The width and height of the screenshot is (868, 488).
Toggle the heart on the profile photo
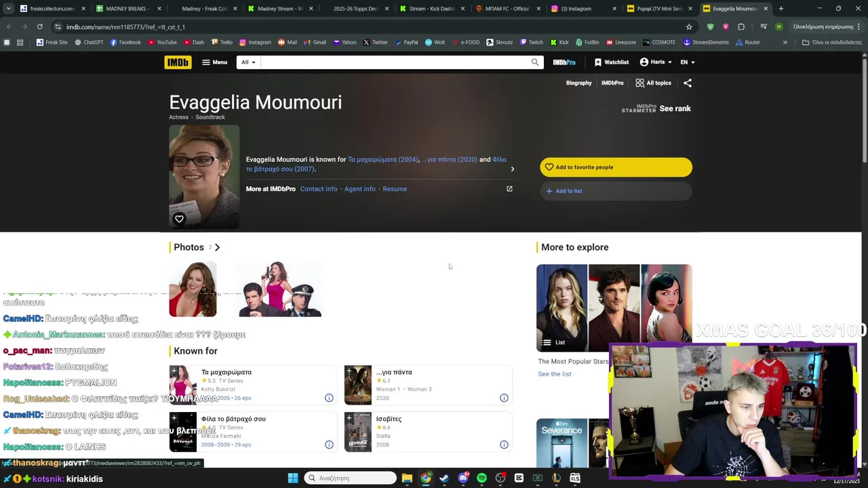pyautogui.click(x=179, y=219)
